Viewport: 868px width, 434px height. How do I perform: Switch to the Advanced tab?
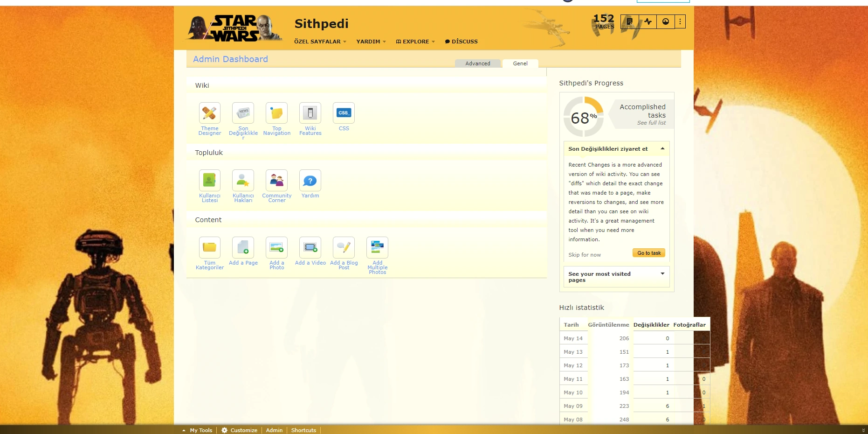478,63
